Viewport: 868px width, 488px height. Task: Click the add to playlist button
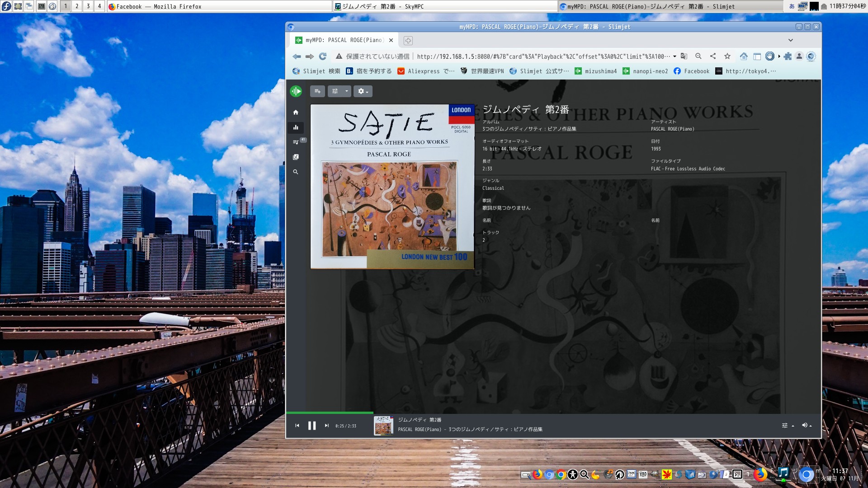[x=317, y=91]
